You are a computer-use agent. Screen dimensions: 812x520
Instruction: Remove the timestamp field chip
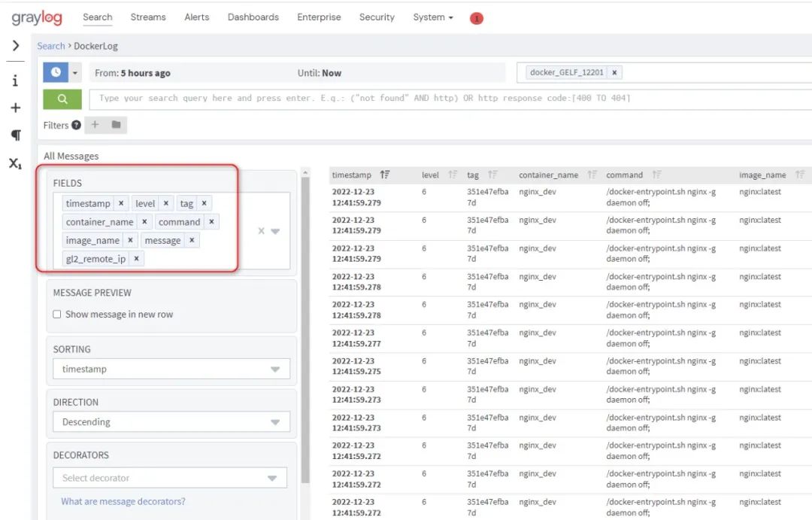(121, 203)
